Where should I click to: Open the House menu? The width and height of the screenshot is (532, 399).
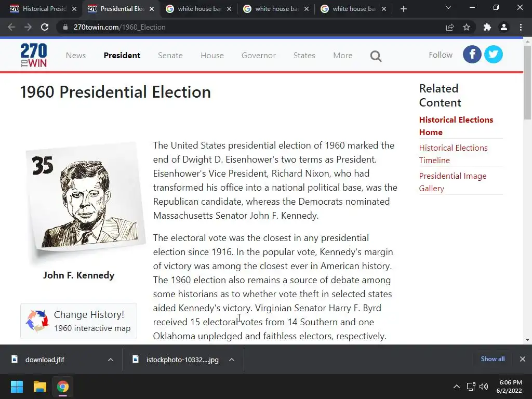point(212,55)
